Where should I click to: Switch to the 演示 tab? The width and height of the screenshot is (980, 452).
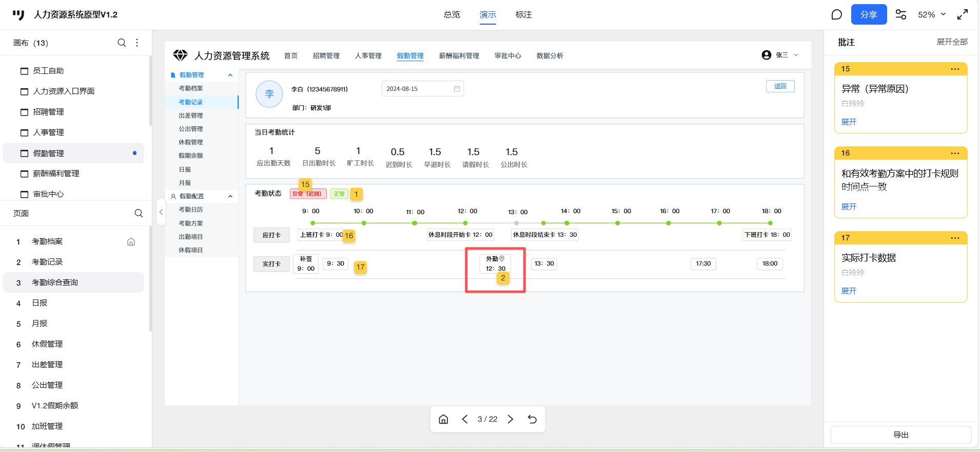click(x=488, y=14)
